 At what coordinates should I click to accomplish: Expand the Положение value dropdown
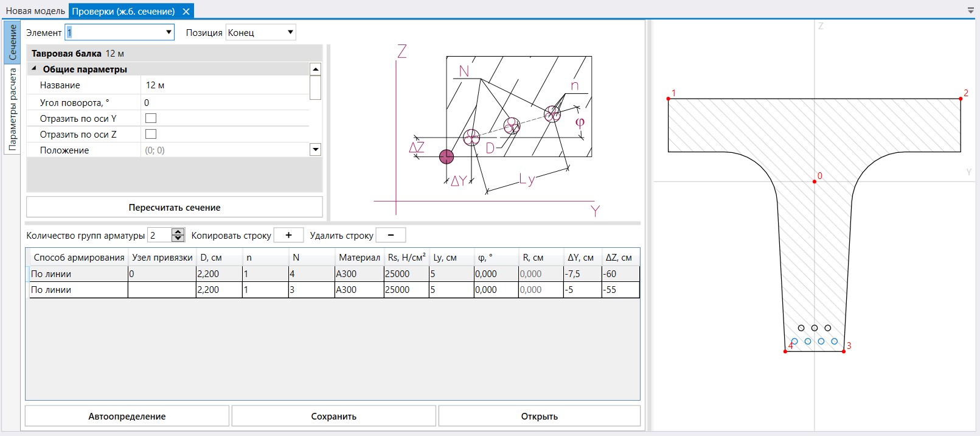coord(315,149)
